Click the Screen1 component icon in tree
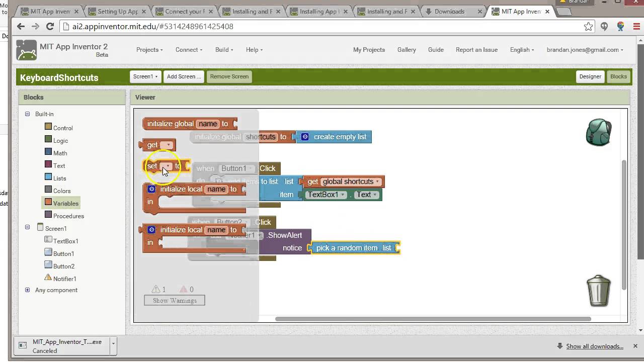The height and width of the screenshot is (362, 644). click(40, 227)
